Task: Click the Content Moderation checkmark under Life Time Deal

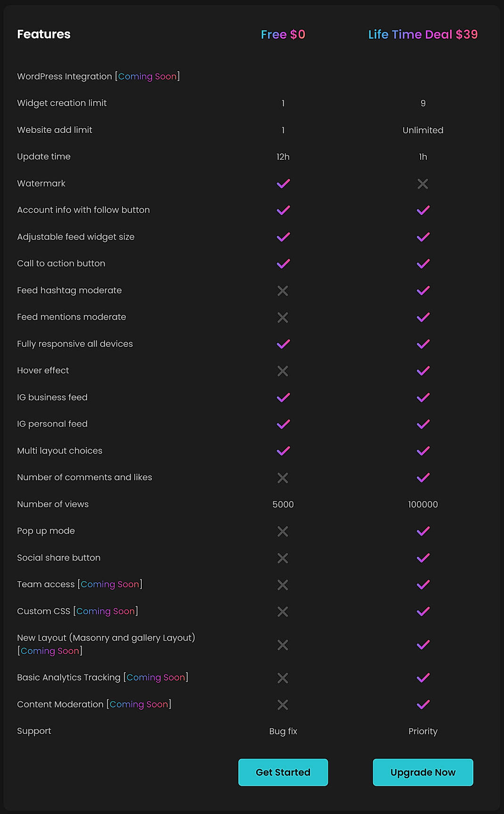Action: 423,705
